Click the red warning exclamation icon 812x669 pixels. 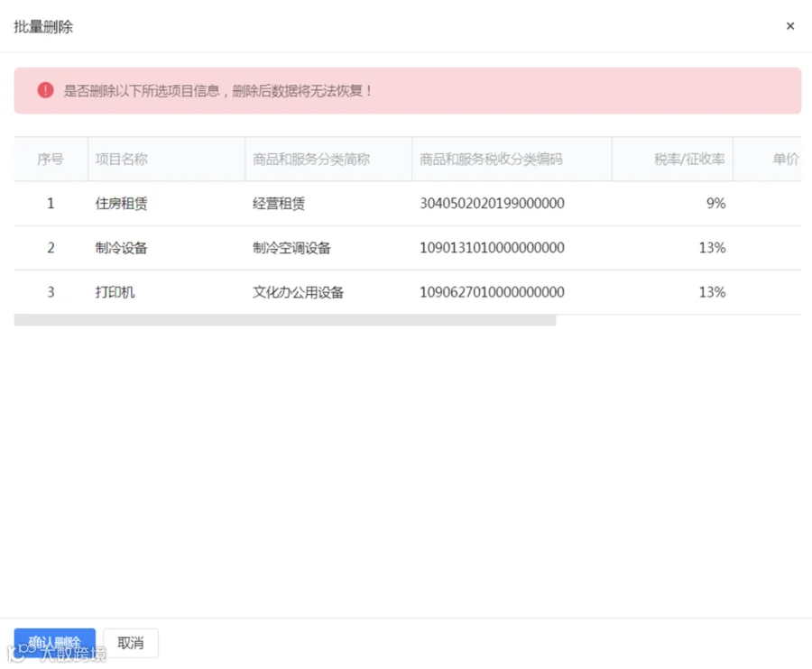click(x=46, y=90)
